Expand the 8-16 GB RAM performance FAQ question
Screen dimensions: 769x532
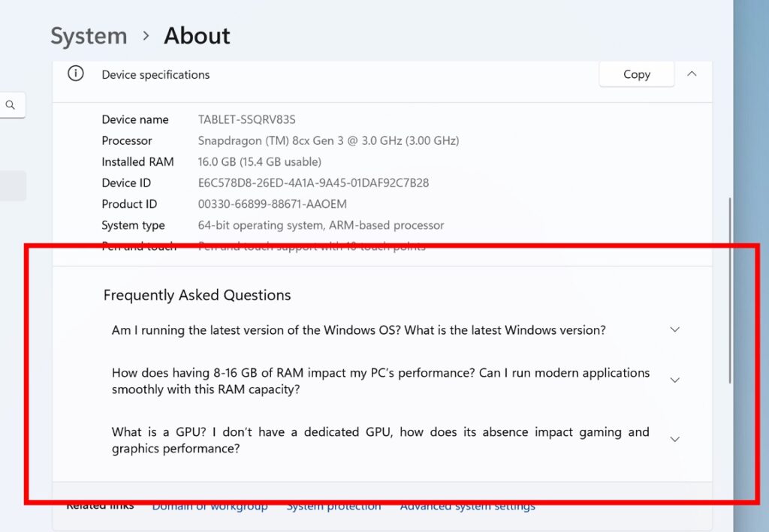click(674, 380)
